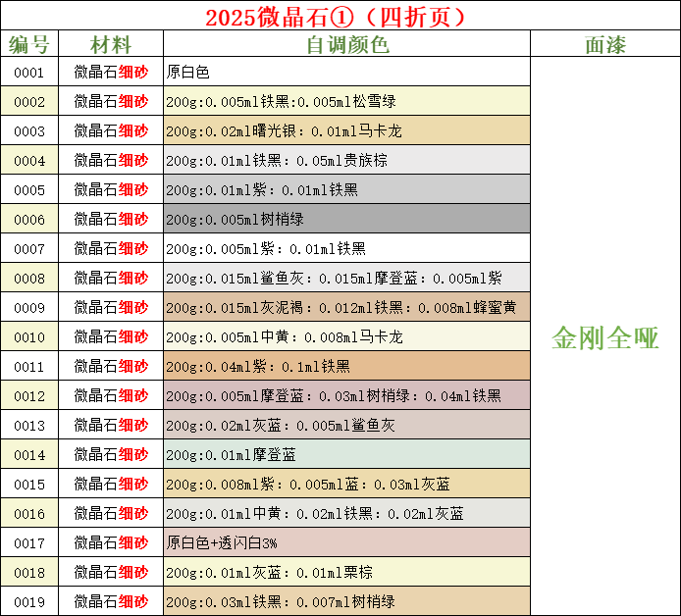This screenshot has height=616, width=681.
Task: Select the 0.01ml摩登蓝 light green cell
Action: coord(346,455)
